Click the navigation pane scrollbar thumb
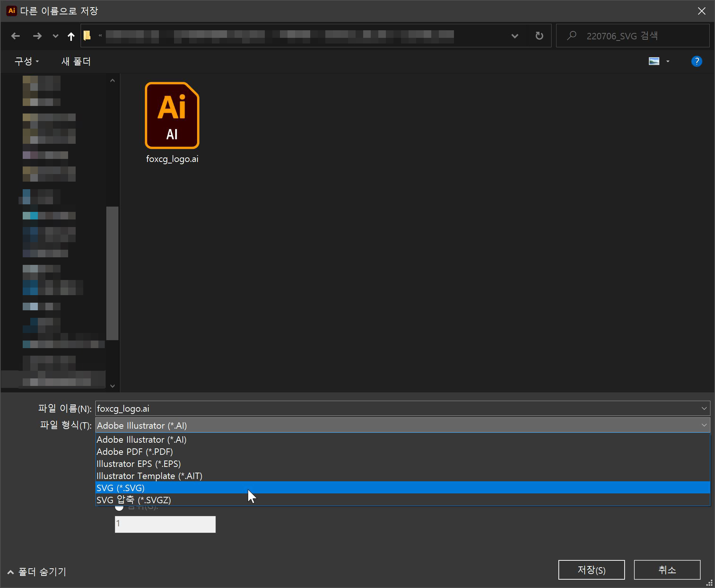715x588 pixels. click(x=112, y=273)
